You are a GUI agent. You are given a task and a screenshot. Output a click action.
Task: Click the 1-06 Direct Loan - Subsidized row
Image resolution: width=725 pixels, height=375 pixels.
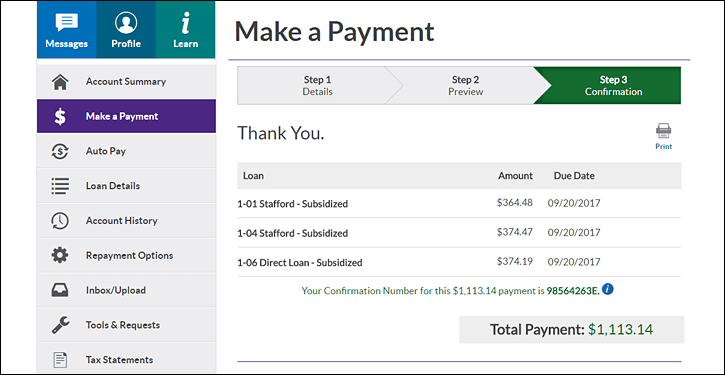tap(459, 262)
